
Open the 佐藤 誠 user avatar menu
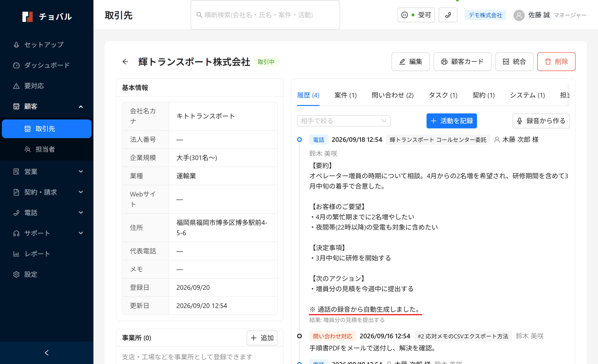click(x=519, y=15)
